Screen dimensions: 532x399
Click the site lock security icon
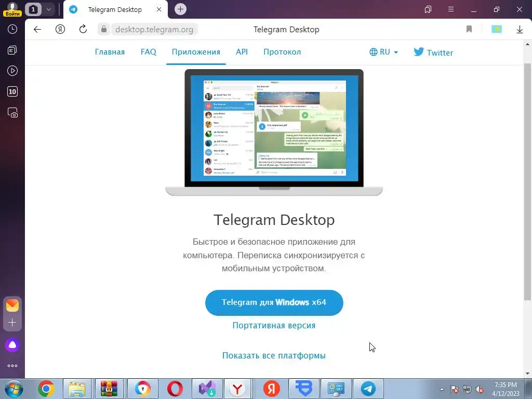tap(104, 29)
